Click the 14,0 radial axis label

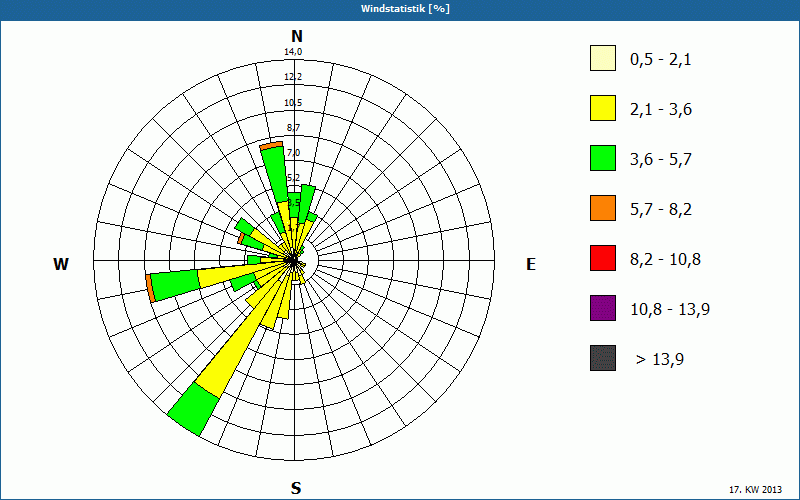click(293, 52)
